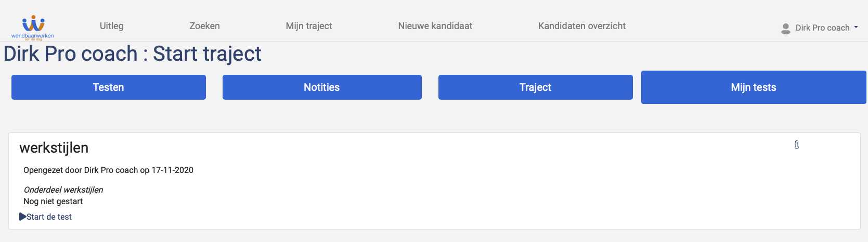868x242 pixels.
Task: Open the Uitleg menu item
Action: click(112, 26)
